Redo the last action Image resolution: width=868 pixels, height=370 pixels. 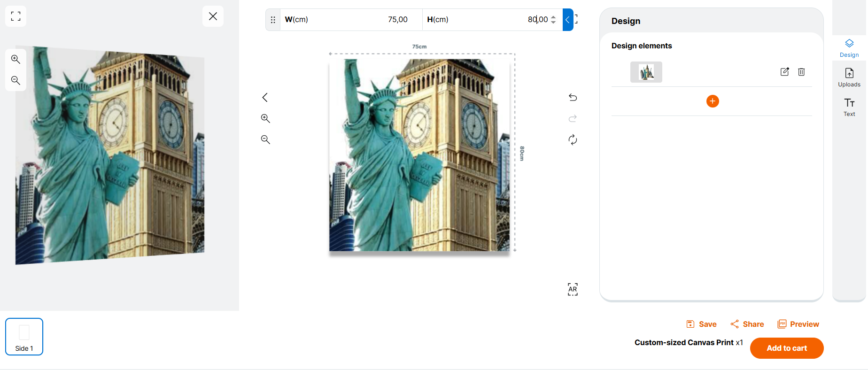coord(573,118)
